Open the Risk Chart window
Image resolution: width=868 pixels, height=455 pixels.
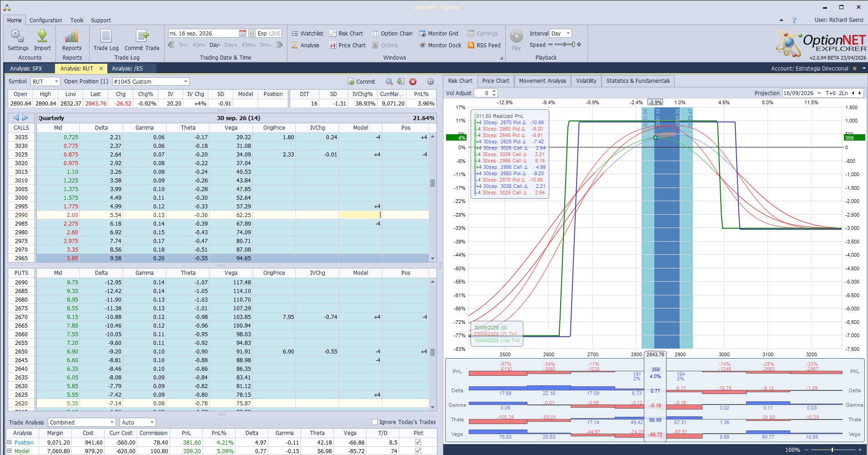[x=346, y=34]
